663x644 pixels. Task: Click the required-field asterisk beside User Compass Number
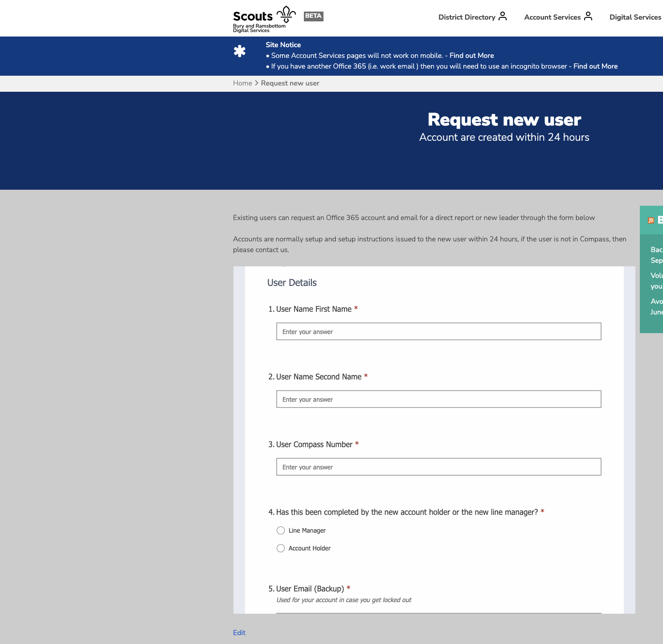click(356, 444)
